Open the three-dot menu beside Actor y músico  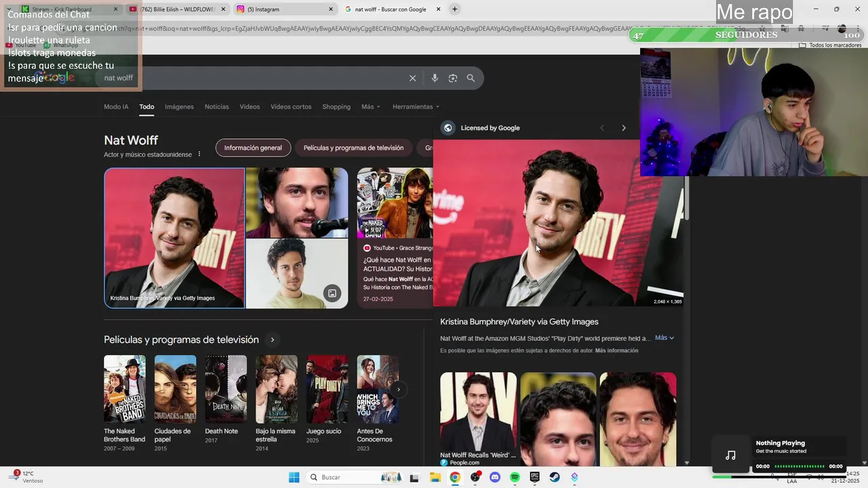click(199, 155)
